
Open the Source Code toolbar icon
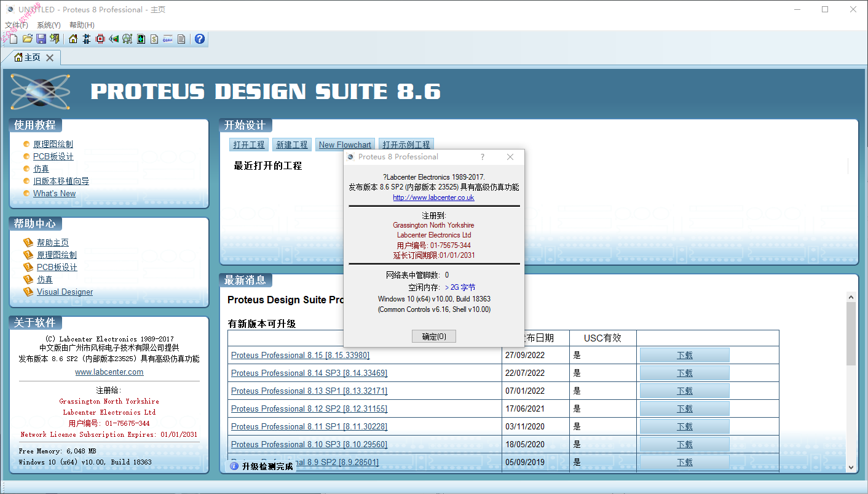[x=168, y=39]
